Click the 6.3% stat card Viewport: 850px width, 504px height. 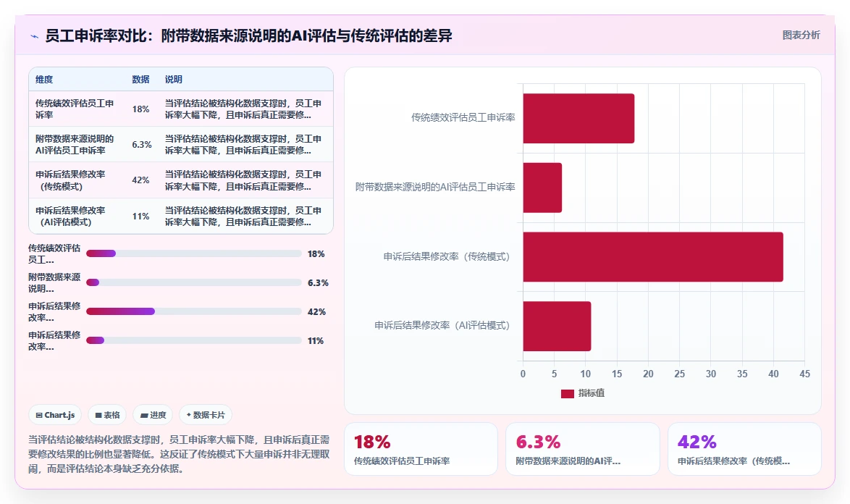pyautogui.click(x=582, y=449)
